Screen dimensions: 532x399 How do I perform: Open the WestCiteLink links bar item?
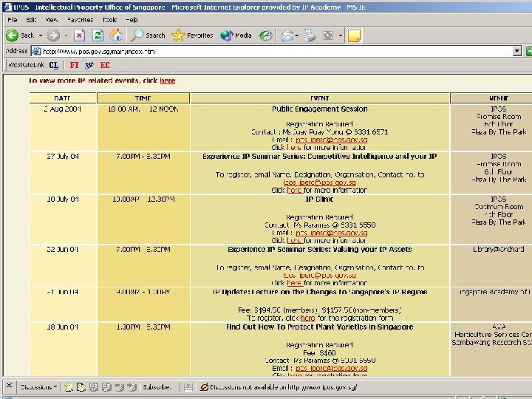pyautogui.click(x=26, y=65)
